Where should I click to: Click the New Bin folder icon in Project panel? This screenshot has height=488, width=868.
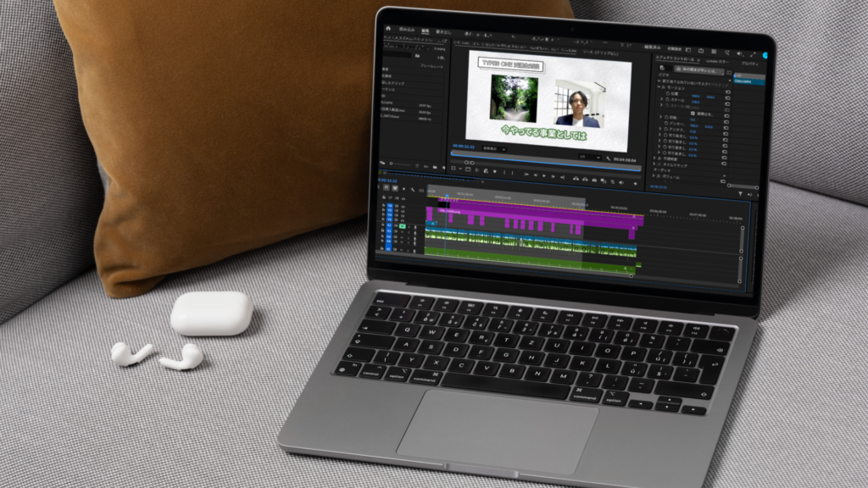435,167
